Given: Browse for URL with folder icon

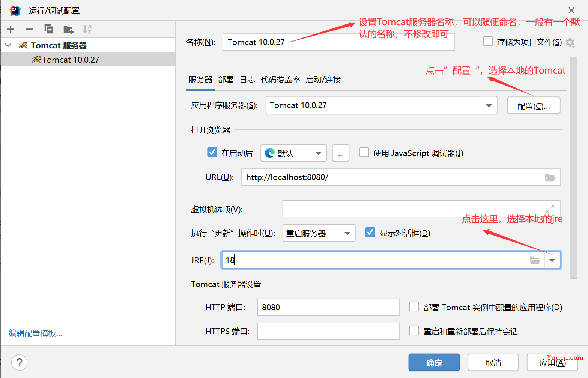Looking at the screenshot, I should [x=550, y=177].
